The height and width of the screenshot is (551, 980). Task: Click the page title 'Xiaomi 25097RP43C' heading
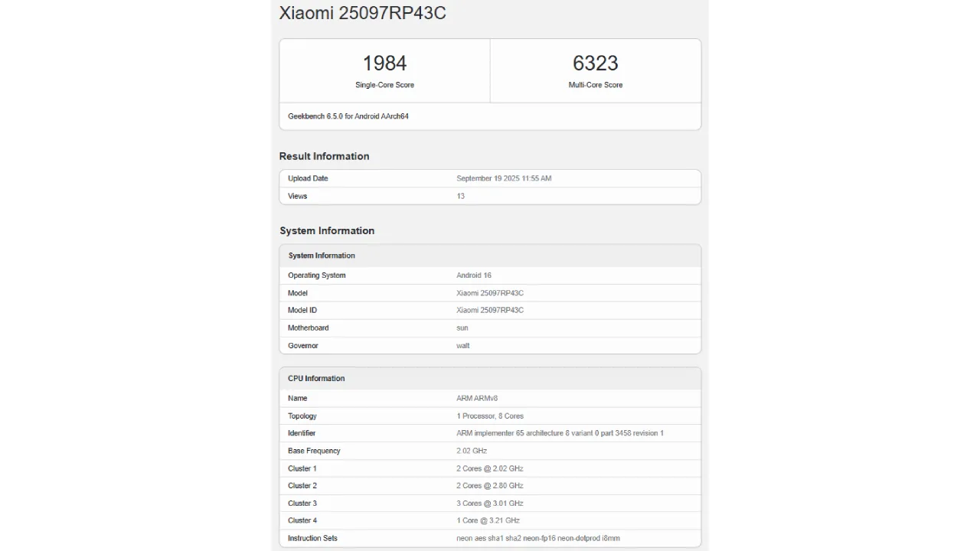[362, 13]
